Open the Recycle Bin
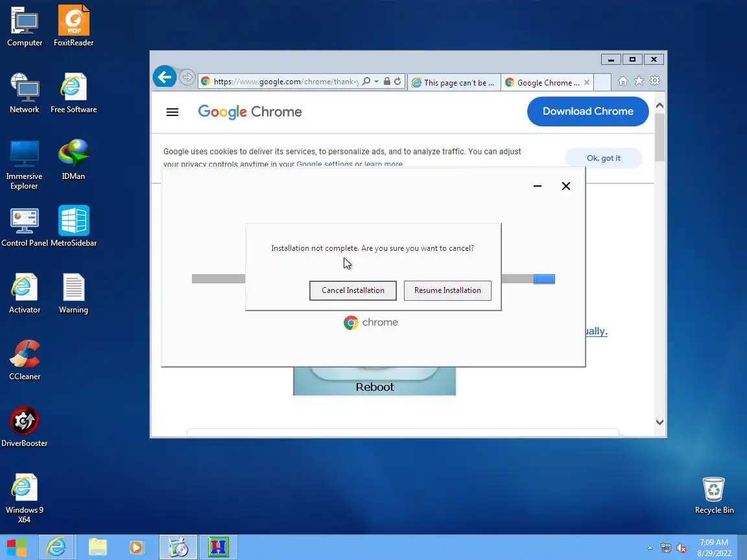Viewport: 747px width, 560px height. click(714, 495)
